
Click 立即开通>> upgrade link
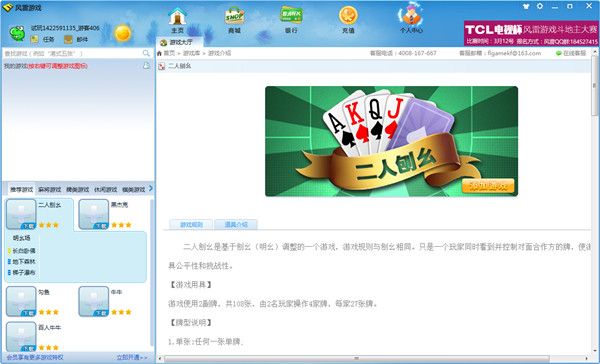pyautogui.click(x=132, y=357)
